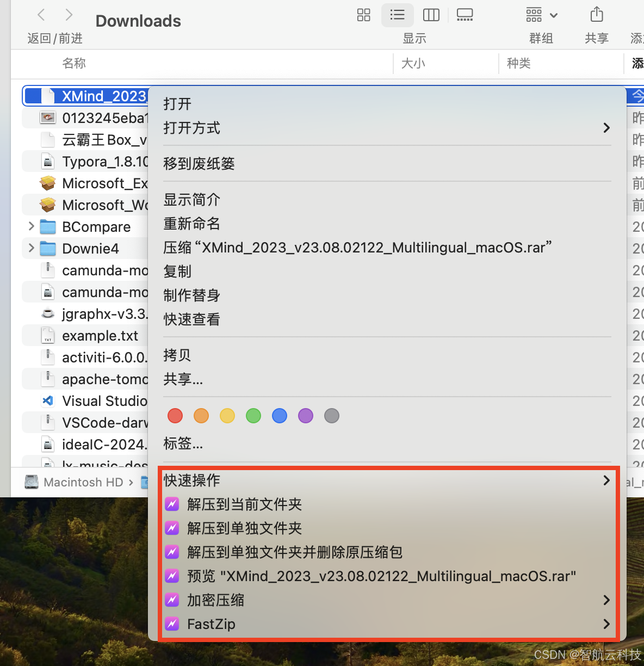Apply the red tag color

point(175,416)
